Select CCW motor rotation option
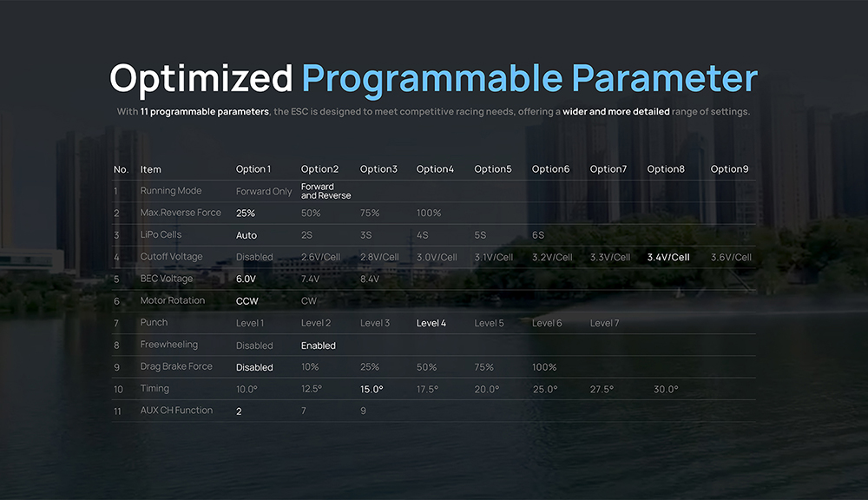Viewport: 868px width, 500px height. (x=247, y=301)
